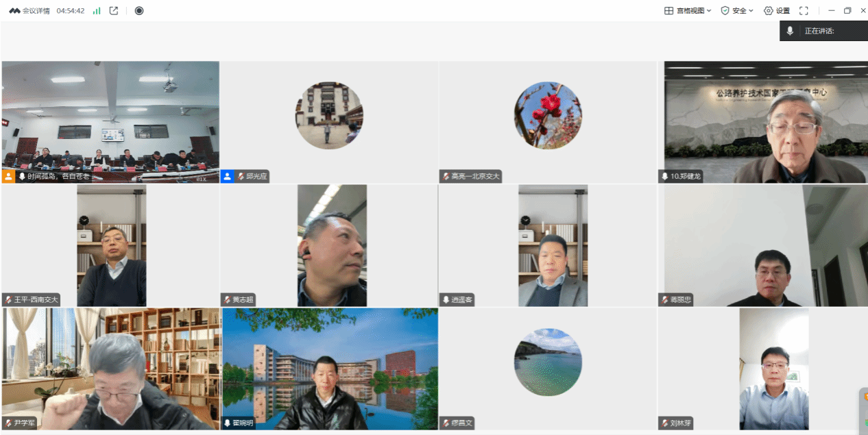The width and height of the screenshot is (868, 435).
Task: Expand the 宫格视图 grid view dropdown
Action: point(688,11)
